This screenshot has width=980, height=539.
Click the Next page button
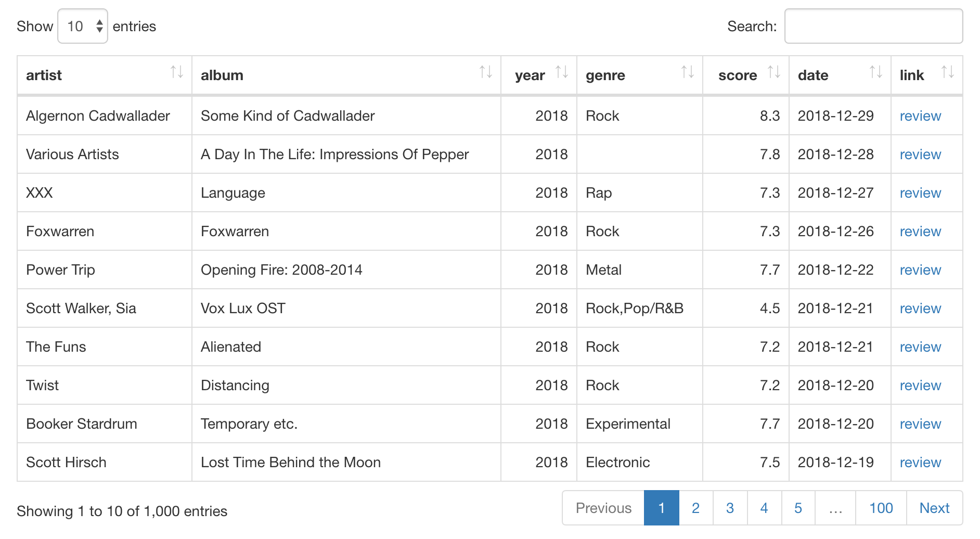934,508
